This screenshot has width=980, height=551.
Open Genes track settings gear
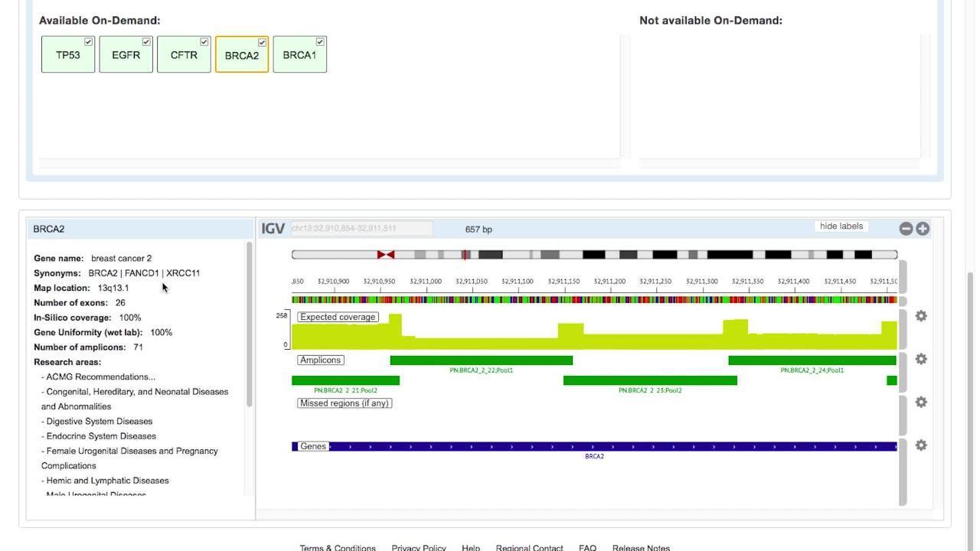[x=921, y=445]
